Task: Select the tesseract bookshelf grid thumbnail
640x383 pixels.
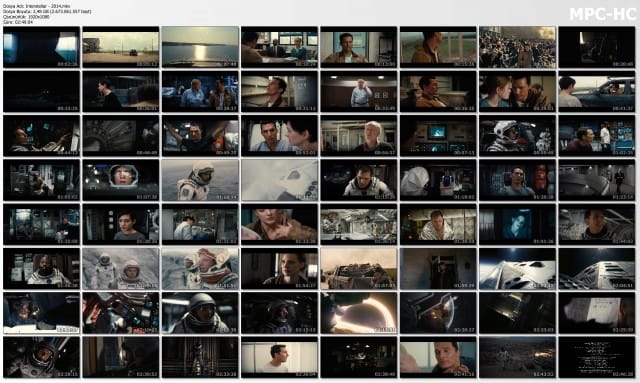Action: point(200,357)
